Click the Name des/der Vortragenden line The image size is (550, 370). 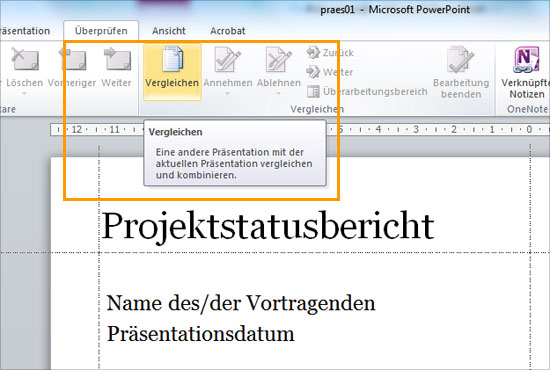241,303
